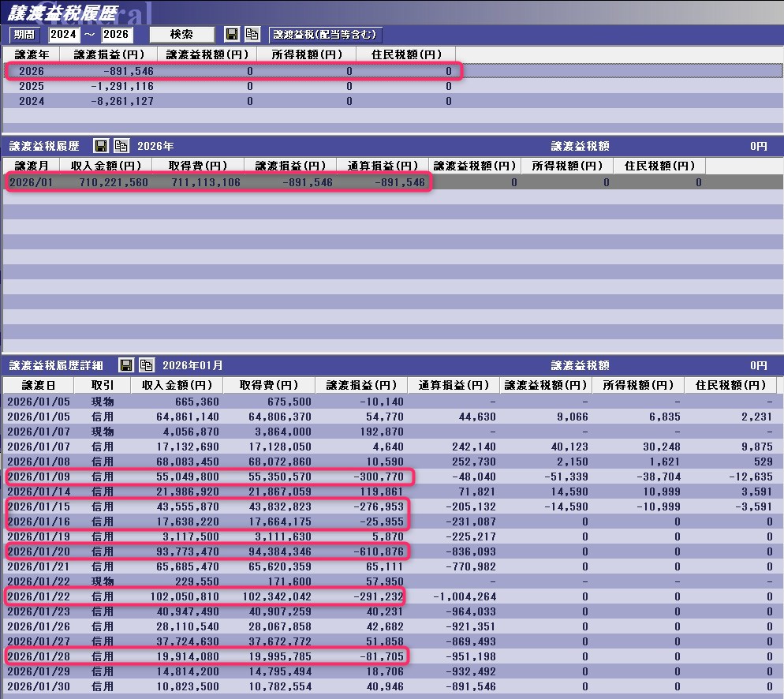Save the 譲渡益税履歴詳細 table to file
784x699 pixels.
126,365
